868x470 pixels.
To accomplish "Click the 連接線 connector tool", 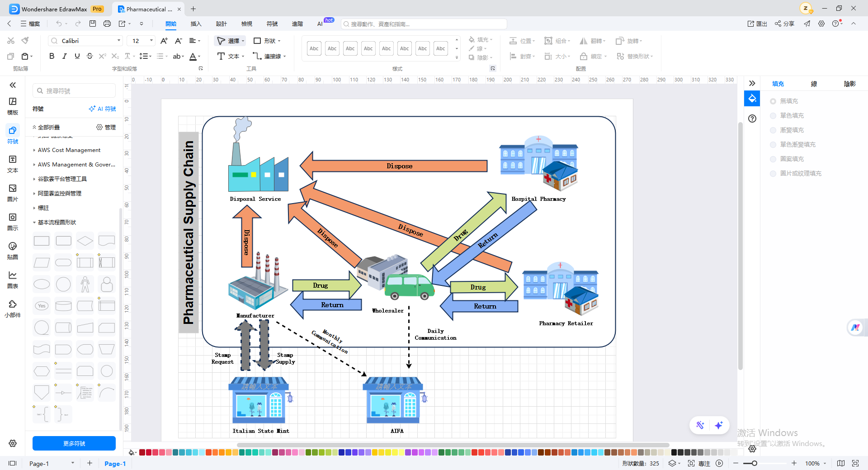I will 269,56.
